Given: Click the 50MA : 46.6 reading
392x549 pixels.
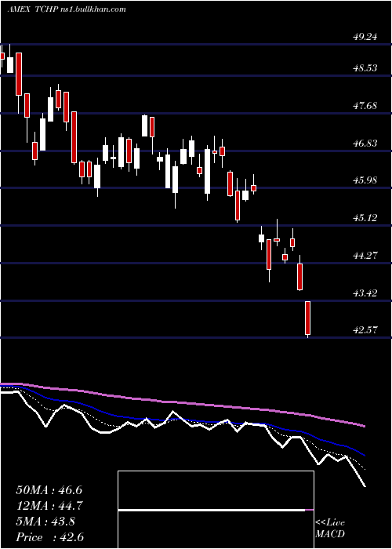Looking at the screenshot, I should click(x=49, y=490).
